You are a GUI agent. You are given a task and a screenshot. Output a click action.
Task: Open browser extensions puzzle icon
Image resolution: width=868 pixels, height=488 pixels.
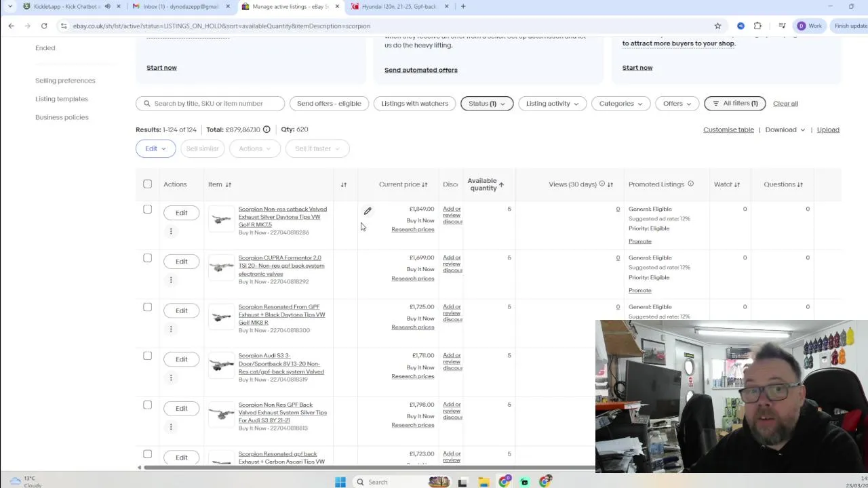pos(757,26)
